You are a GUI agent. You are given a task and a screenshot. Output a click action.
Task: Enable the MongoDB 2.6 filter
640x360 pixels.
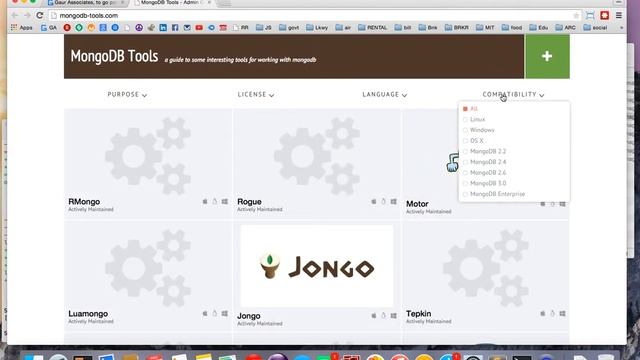(x=465, y=173)
